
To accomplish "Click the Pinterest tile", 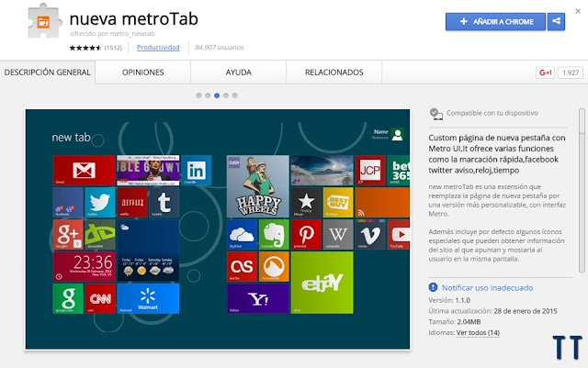I will coord(306,235).
